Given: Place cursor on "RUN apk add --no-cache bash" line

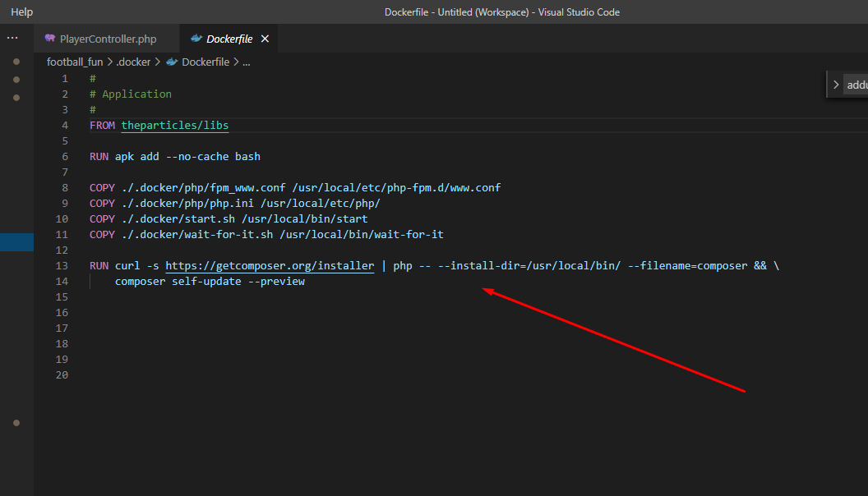Looking at the screenshot, I should (x=175, y=157).
